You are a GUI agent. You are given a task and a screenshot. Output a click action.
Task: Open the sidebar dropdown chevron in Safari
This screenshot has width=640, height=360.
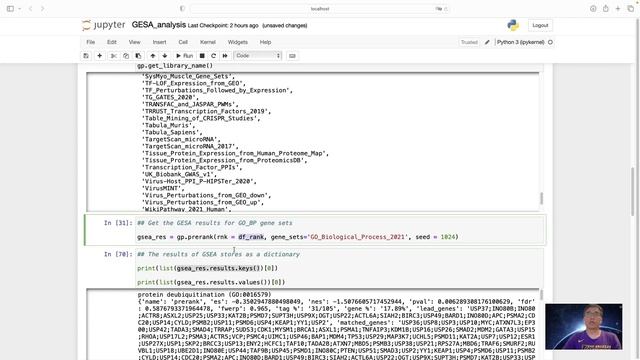19,9
